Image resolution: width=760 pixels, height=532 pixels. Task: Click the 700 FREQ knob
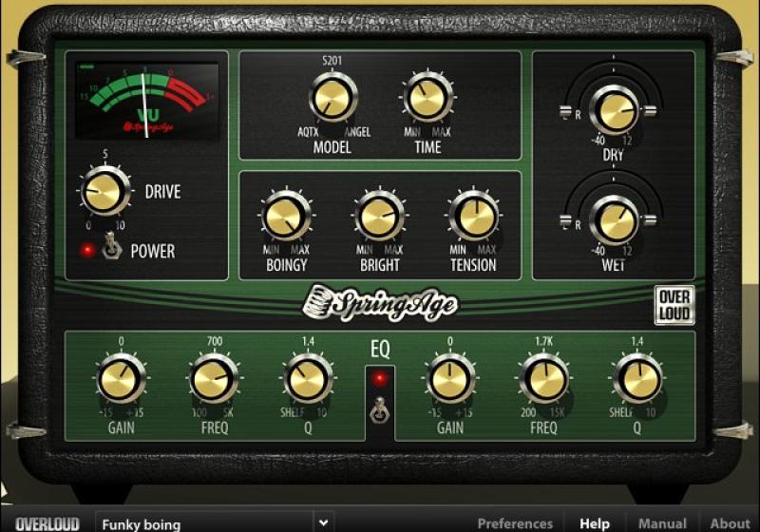[x=215, y=379]
